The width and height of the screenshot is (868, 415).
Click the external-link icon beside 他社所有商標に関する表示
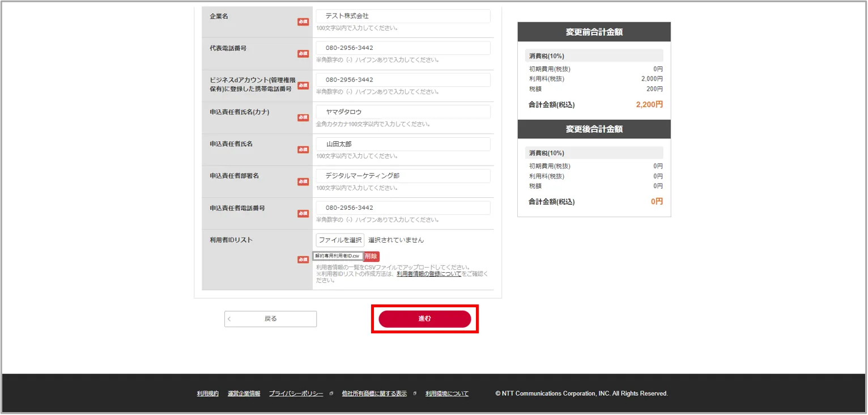(414, 393)
